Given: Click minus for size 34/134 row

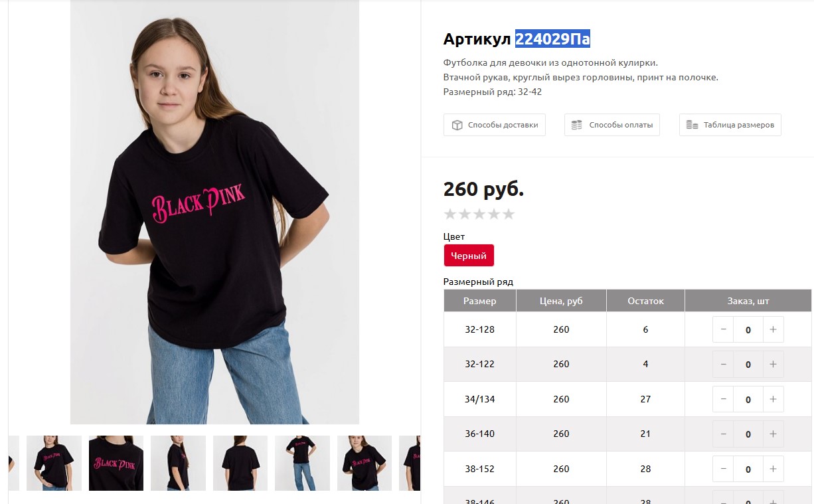Looking at the screenshot, I should [x=723, y=399].
